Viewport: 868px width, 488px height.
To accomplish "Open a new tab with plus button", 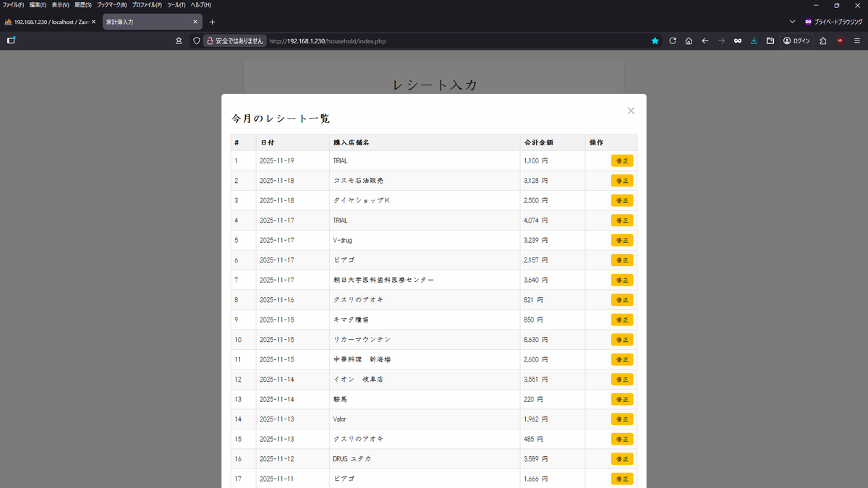I will point(212,22).
